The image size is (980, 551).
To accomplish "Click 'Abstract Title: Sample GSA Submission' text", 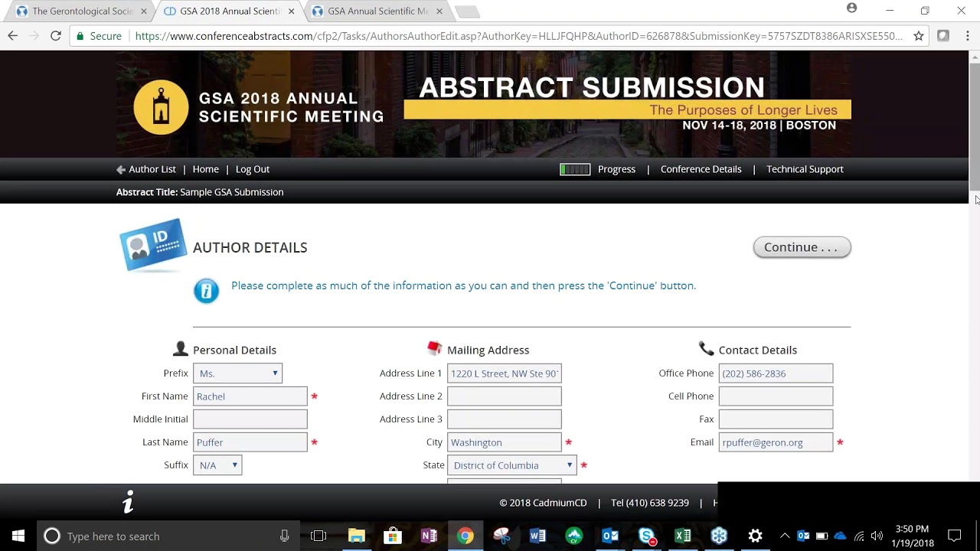I will 200,192.
